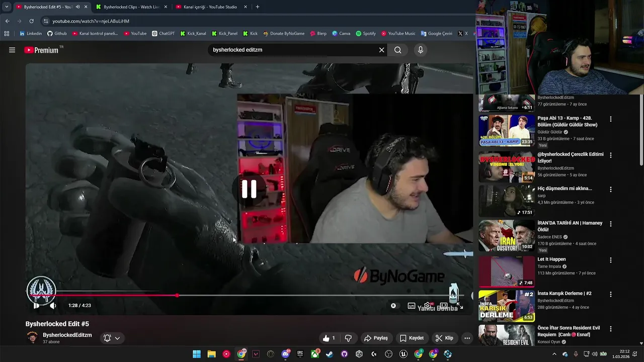Create a clip with the Klip button

tap(444, 338)
